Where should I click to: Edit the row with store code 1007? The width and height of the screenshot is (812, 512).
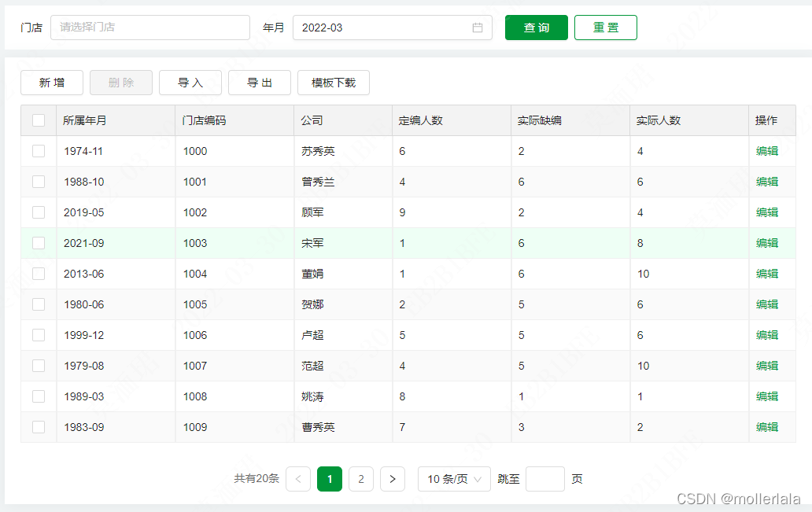pos(767,366)
